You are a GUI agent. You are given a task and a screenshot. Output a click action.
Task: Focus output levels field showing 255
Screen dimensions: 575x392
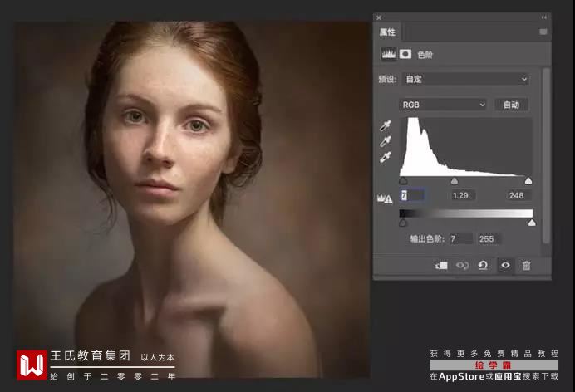(489, 239)
